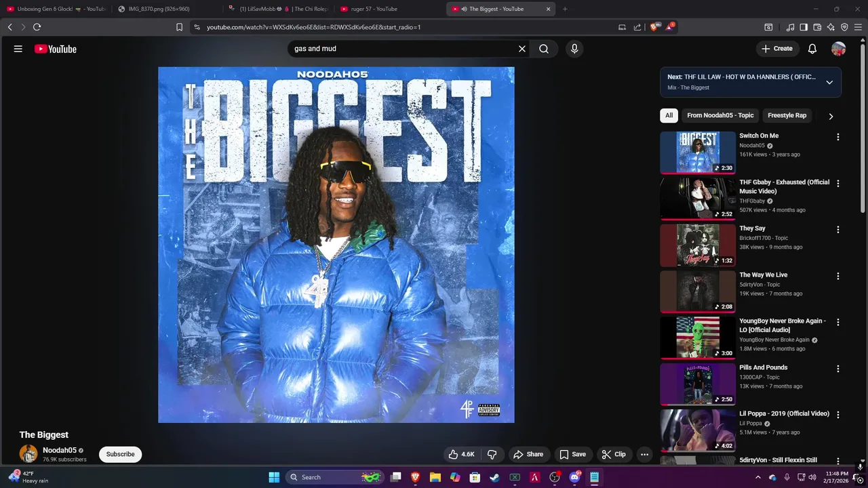Open the YouTube guide hamburger menu
Viewport: 868px width, 488px height.
18,49
